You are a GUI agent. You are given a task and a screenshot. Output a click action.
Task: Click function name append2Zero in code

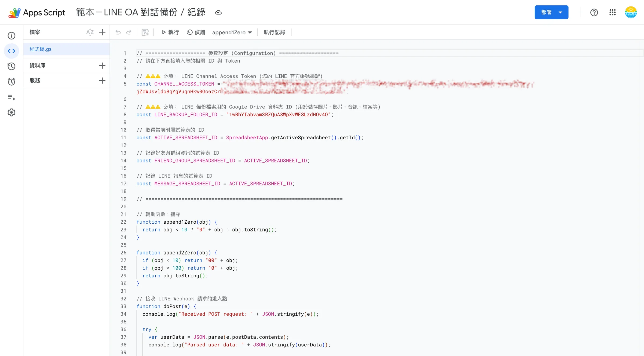pos(180,253)
